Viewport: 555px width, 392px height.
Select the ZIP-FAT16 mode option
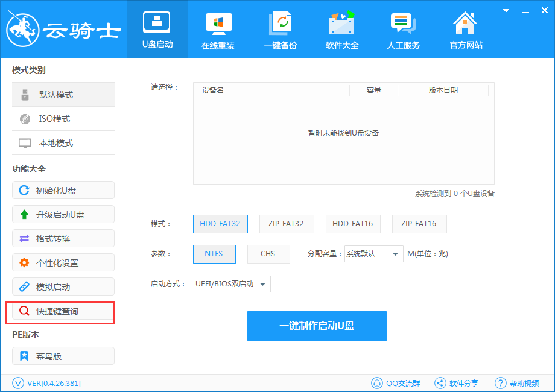pos(419,224)
